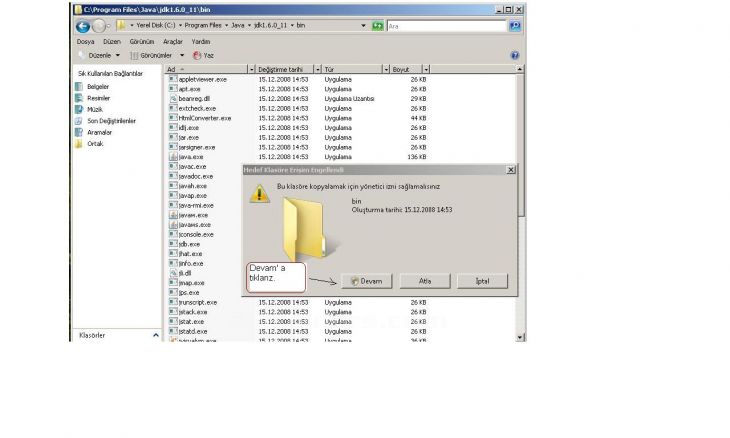Open the blue help icon
Screen dimensions: 730x438
pos(514,55)
